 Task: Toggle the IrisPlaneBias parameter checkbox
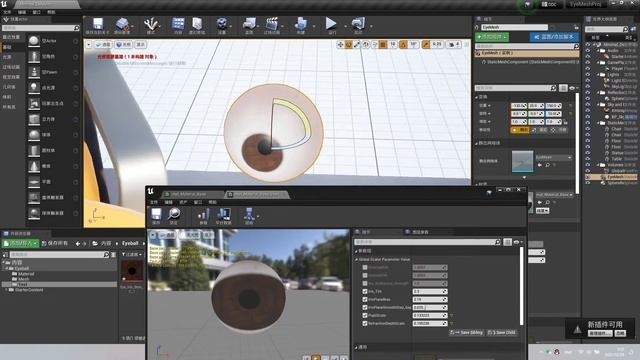[365, 299]
